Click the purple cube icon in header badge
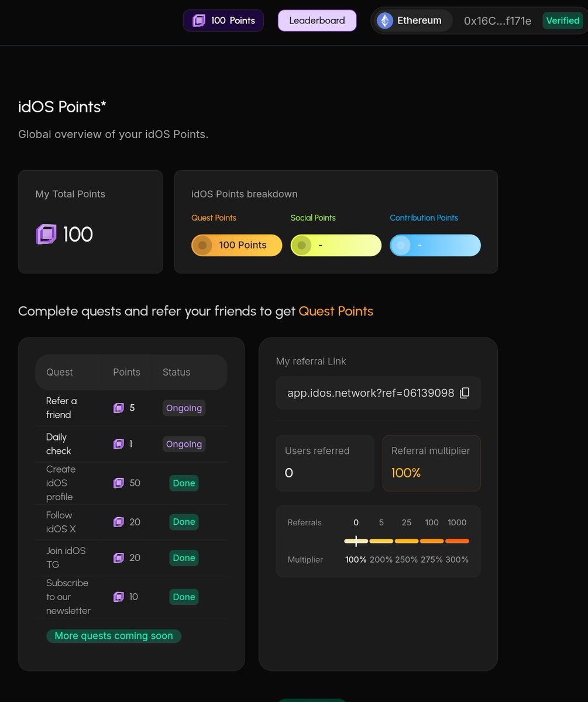The image size is (588, 702). tap(199, 20)
